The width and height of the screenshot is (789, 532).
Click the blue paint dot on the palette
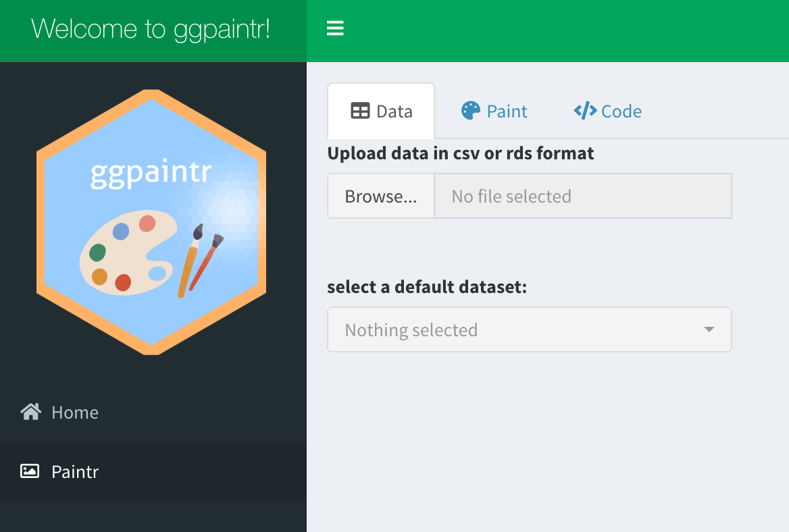tap(121, 232)
